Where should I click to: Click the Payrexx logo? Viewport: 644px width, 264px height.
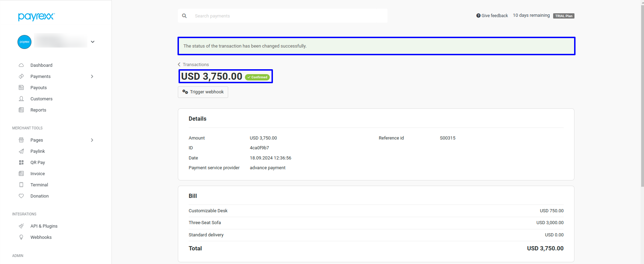pyautogui.click(x=36, y=16)
